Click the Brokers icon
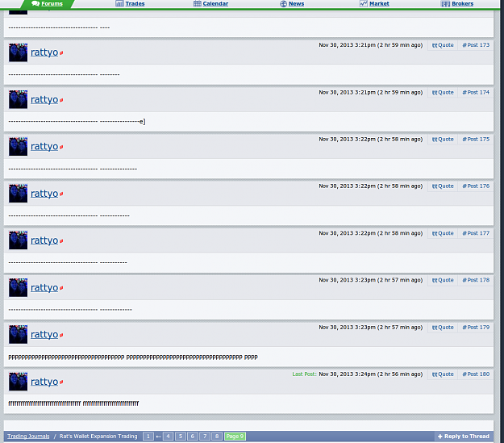This screenshot has width=504, height=443. 445,4
